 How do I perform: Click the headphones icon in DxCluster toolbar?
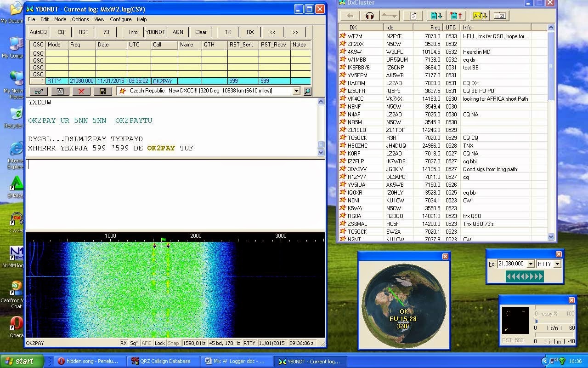tap(369, 16)
